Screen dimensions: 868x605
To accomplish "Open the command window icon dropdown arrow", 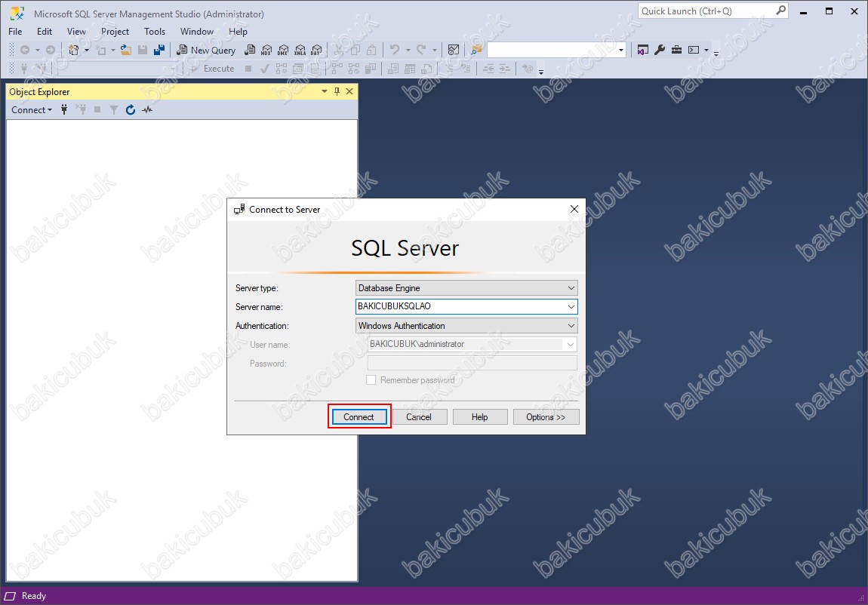I will (x=706, y=51).
